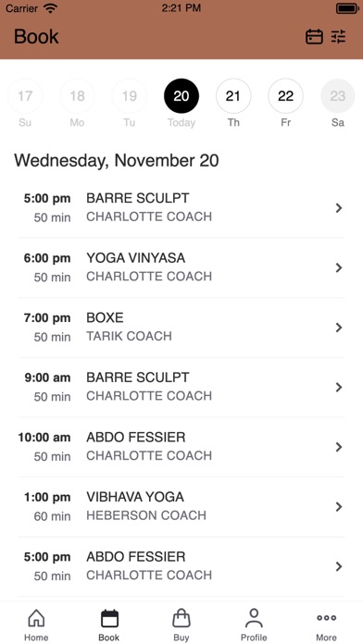Select Thursday 21 date circle
Viewport: 363px width, 644px height.
coord(233,96)
